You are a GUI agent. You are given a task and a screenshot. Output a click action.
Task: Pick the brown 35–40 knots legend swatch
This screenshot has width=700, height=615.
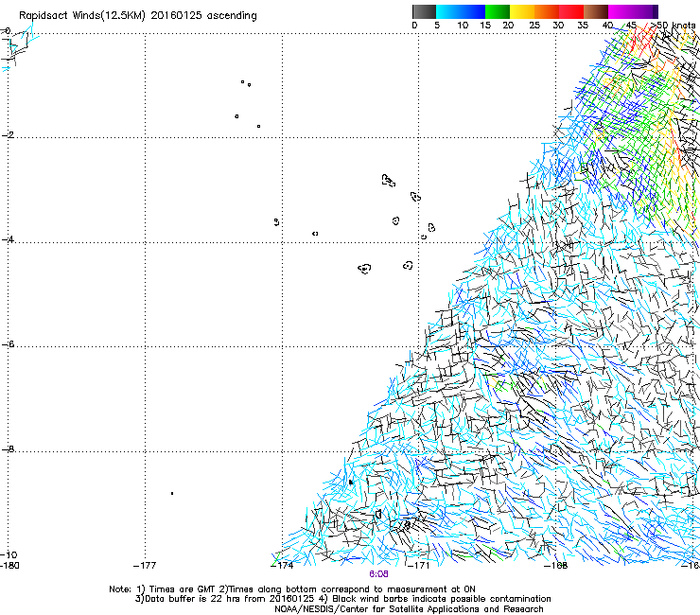click(x=596, y=11)
